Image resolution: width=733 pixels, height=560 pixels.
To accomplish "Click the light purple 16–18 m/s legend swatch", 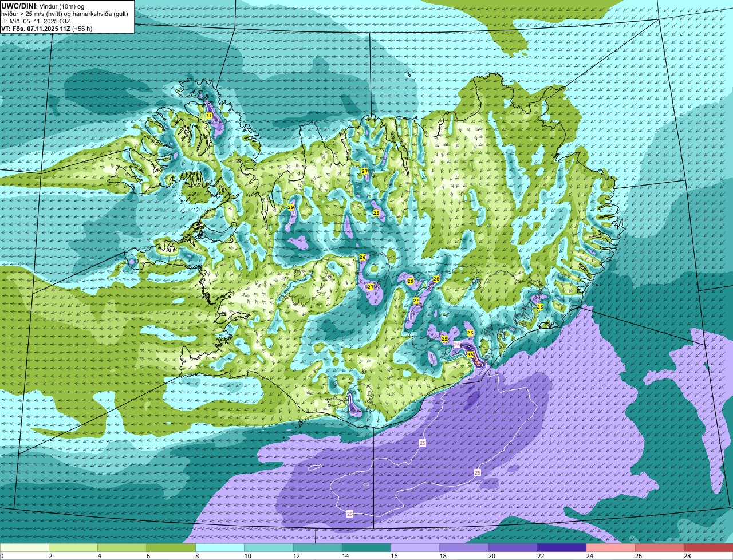I will click(x=415, y=548).
